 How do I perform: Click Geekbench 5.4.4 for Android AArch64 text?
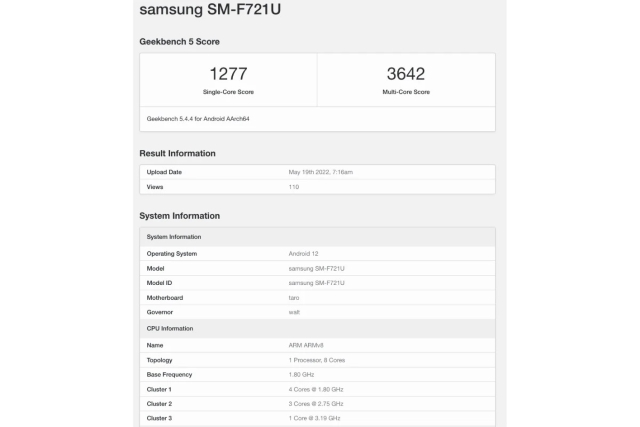tap(198, 119)
